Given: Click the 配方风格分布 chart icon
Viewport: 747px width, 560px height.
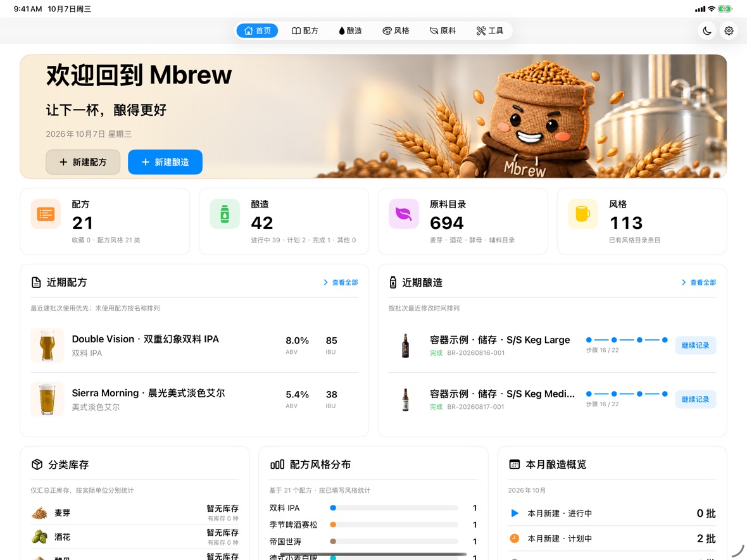Looking at the screenshot, I should pos(277,464).
